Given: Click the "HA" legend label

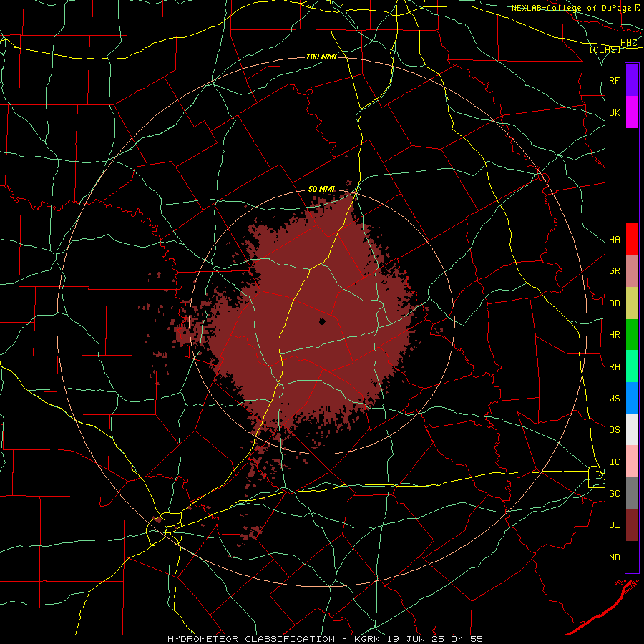Looking at the screenshot, I should coord(615,240).
